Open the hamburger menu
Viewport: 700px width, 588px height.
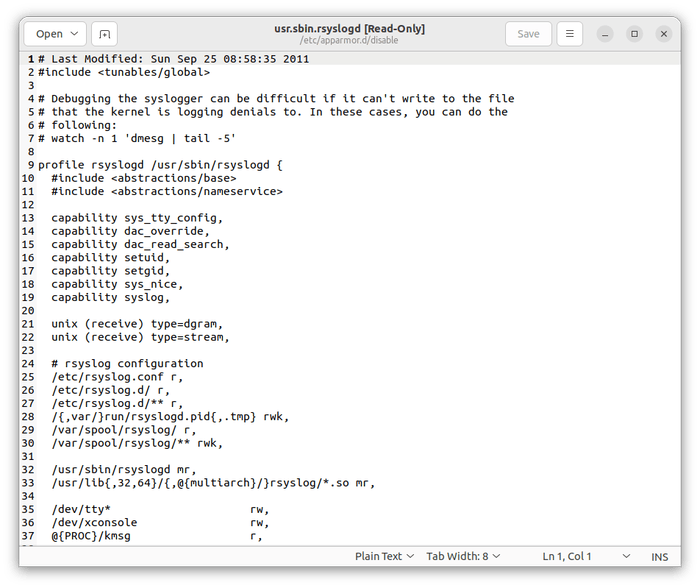pyautogui.click(x=570, y=34)
